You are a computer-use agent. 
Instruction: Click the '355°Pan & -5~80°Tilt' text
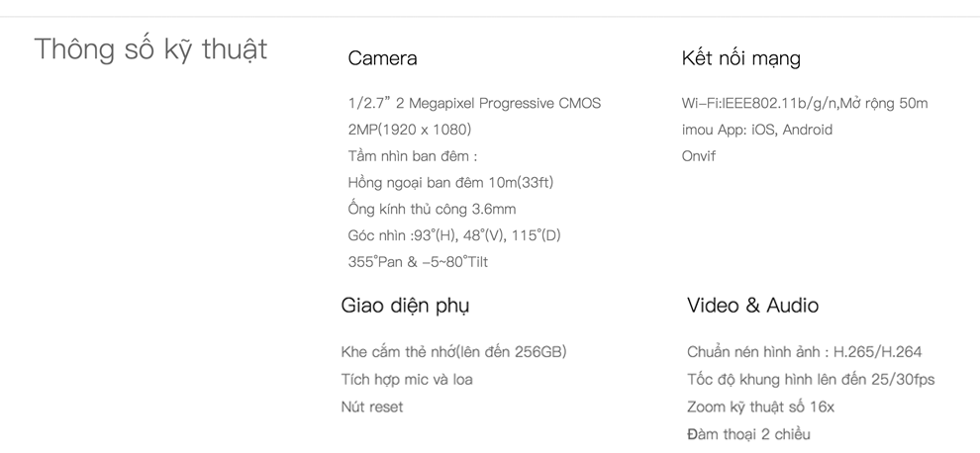point(418,262)
